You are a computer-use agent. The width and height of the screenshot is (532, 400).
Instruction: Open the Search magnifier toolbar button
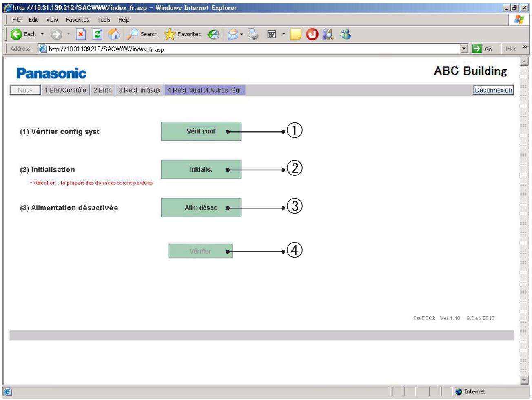pos(142,34)
